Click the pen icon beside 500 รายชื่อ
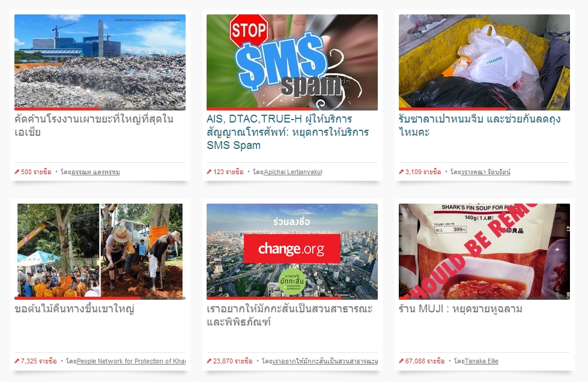Viewport: 588px width, 382px height. [16, 172]
